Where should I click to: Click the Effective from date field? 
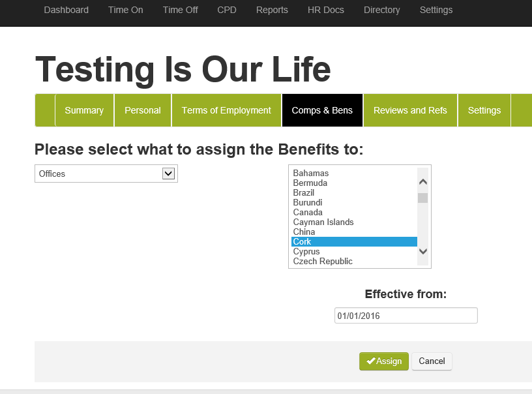(x=406, y=316)
